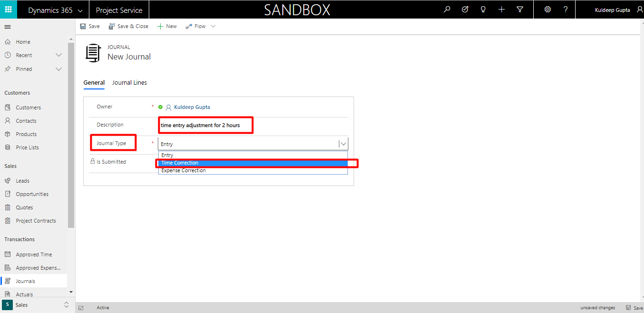
Task: Click the search magnifier icon
Action: 447,10
